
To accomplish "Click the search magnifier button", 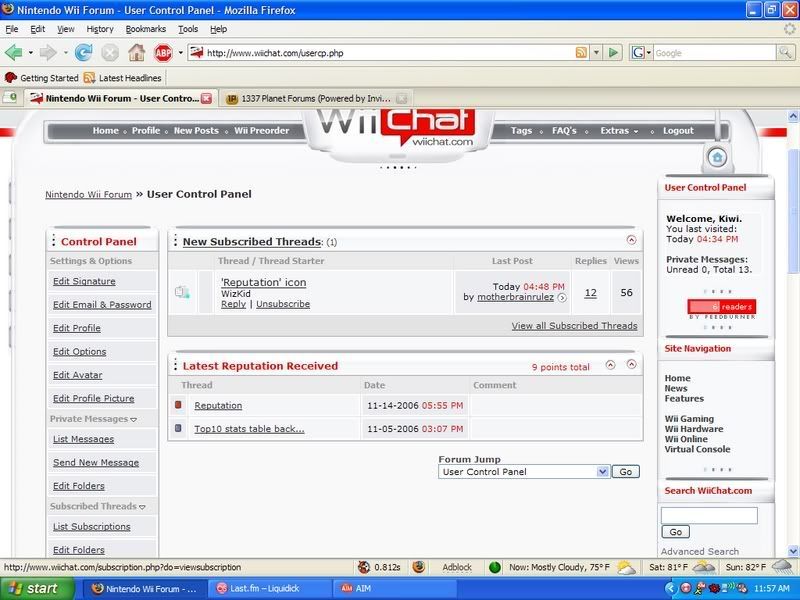I will click(785, 52).
